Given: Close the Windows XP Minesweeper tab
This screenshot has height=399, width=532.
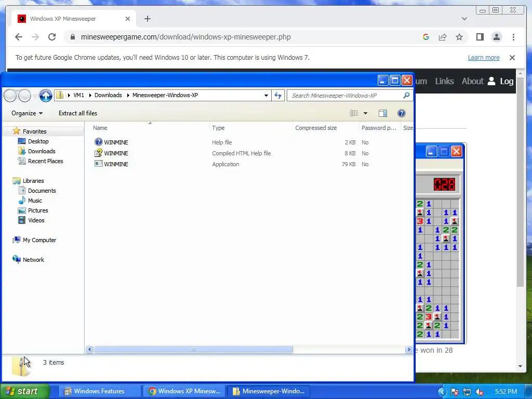Looking at the screenshot, I should (128, 19).
